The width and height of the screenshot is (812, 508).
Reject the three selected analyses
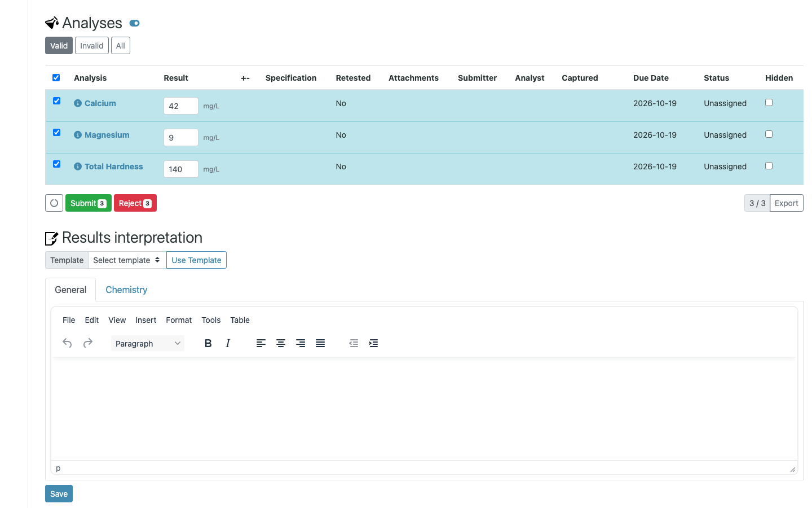135,203
